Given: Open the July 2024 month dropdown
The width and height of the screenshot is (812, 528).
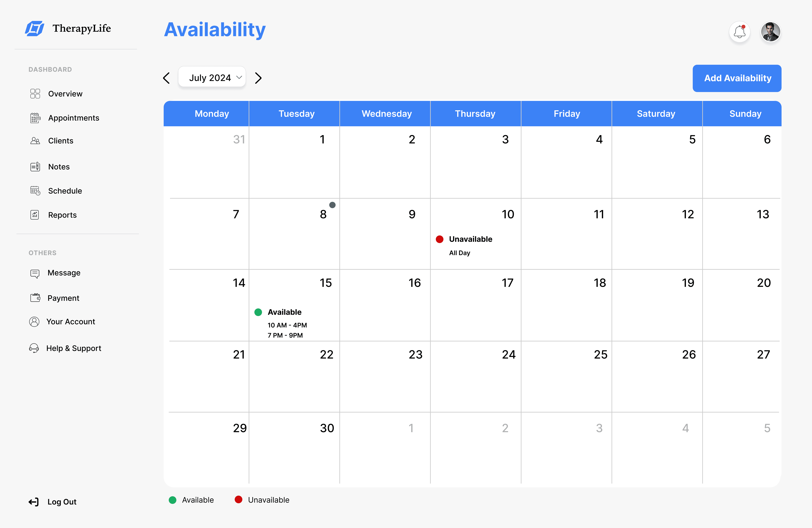Looking at the screenshot, I should point(212,77).
